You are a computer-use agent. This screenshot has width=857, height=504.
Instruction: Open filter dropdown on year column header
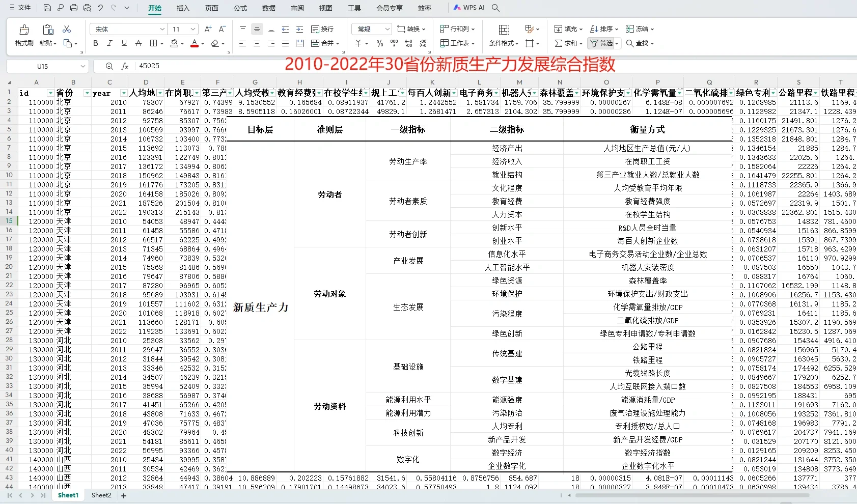124,93
